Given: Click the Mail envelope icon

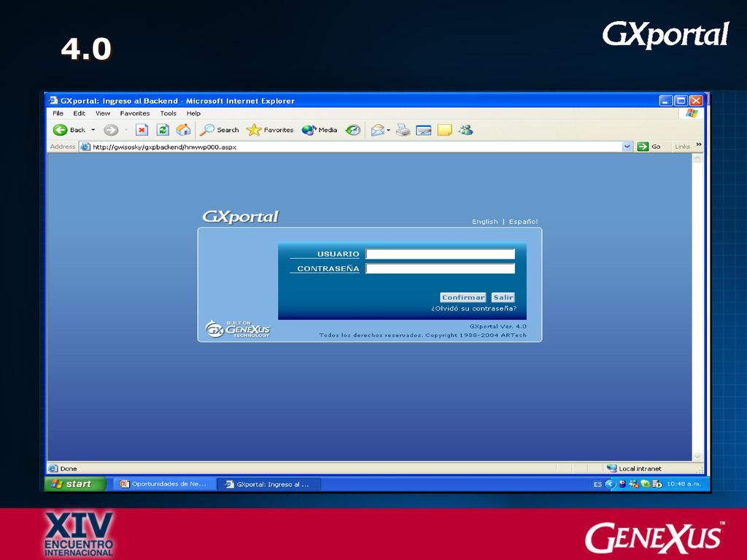Looking at the screenshot, I should click(x=377, y=130).
